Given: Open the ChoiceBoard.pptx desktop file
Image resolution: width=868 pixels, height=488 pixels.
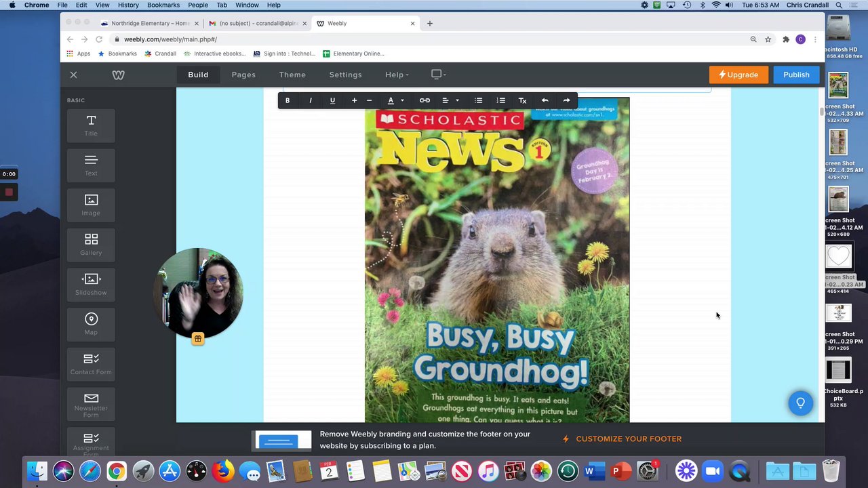Looking at the screenshot, I should click(x=839, y=382).
